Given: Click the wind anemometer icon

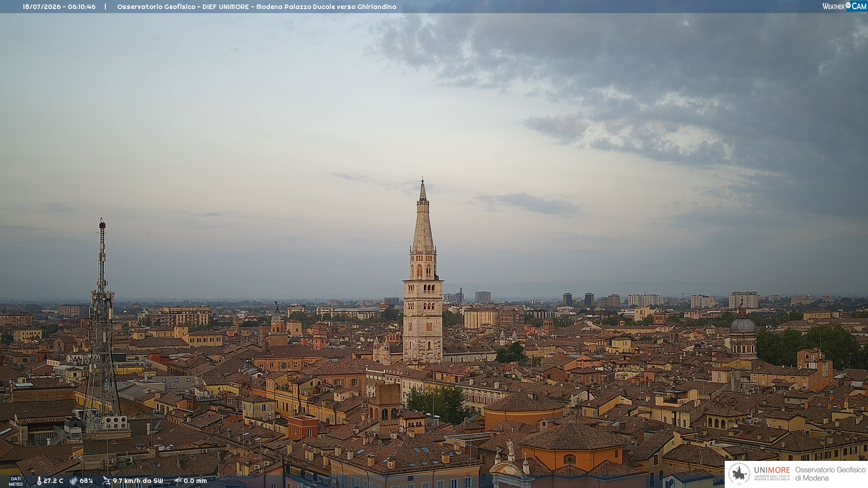Looking at the screenshot, I should pyautogui.click(x=106, y=481).
